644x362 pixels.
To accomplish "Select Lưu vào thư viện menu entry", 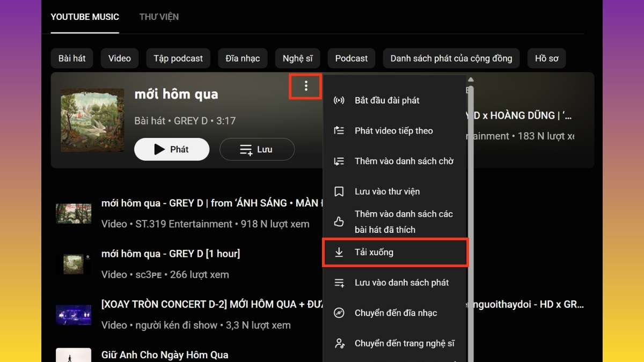I will (396, 191).
